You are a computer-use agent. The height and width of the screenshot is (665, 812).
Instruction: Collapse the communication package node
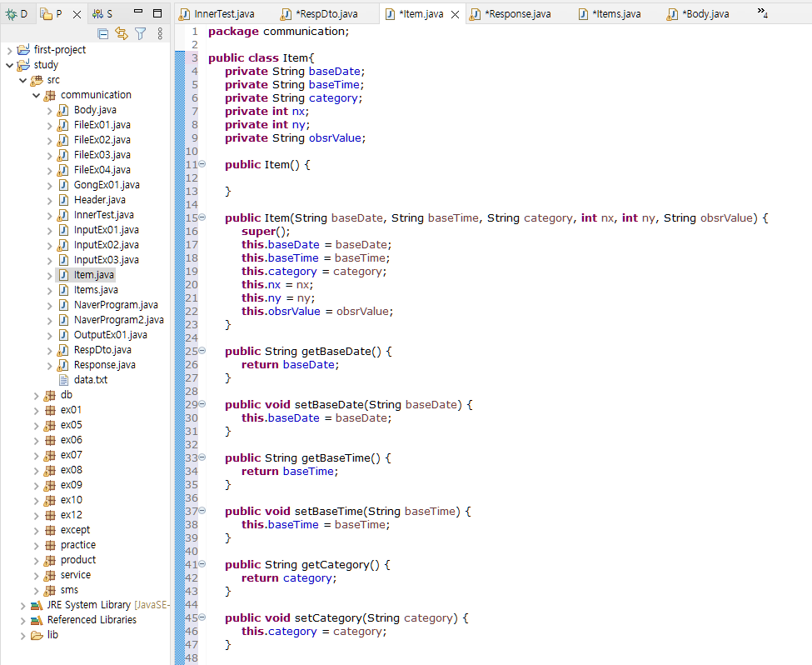[37, 95]
